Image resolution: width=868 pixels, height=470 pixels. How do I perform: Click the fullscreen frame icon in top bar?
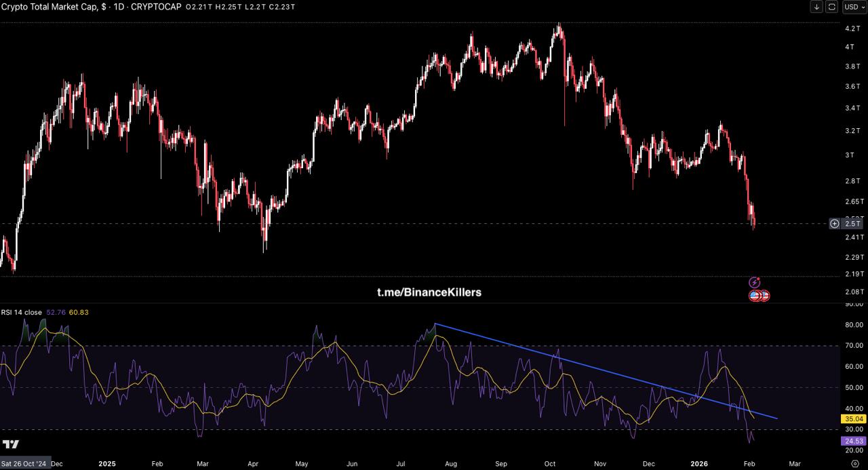pyautogui.click(x=832, y=7)
